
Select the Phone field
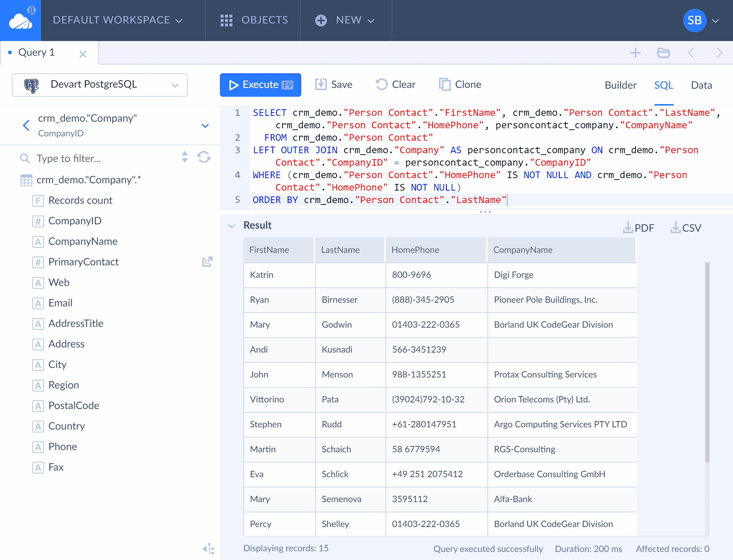[55, 447]
